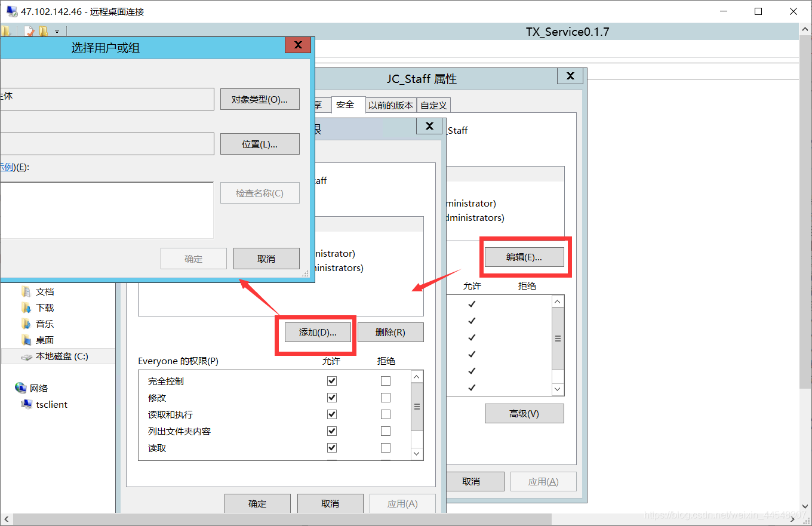The height and width of the screenshot is (526, 812).
Task: Click 取消 in the permissions dialog
Action: [x=330, y=503]
